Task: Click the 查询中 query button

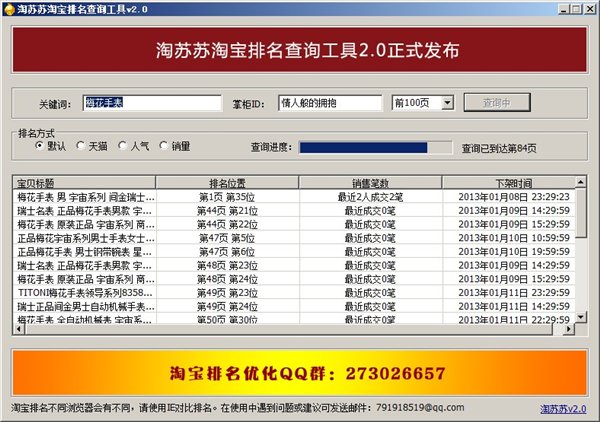Action: click(497, 103)
